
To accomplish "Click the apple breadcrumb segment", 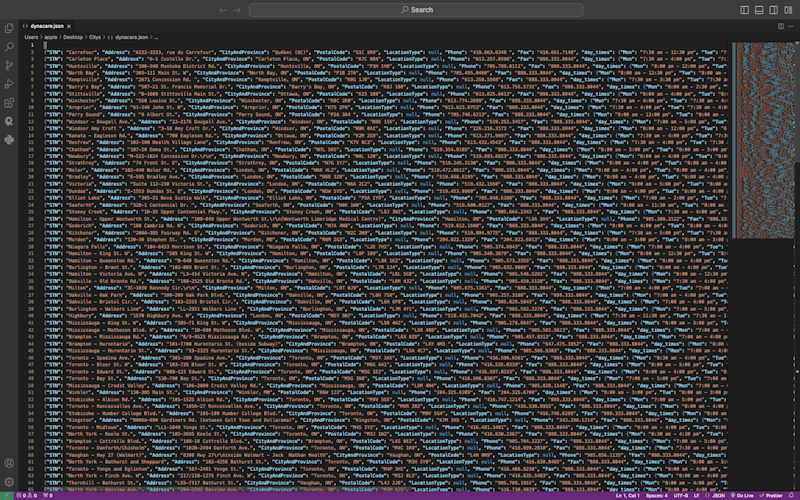I will coord(51,37).
